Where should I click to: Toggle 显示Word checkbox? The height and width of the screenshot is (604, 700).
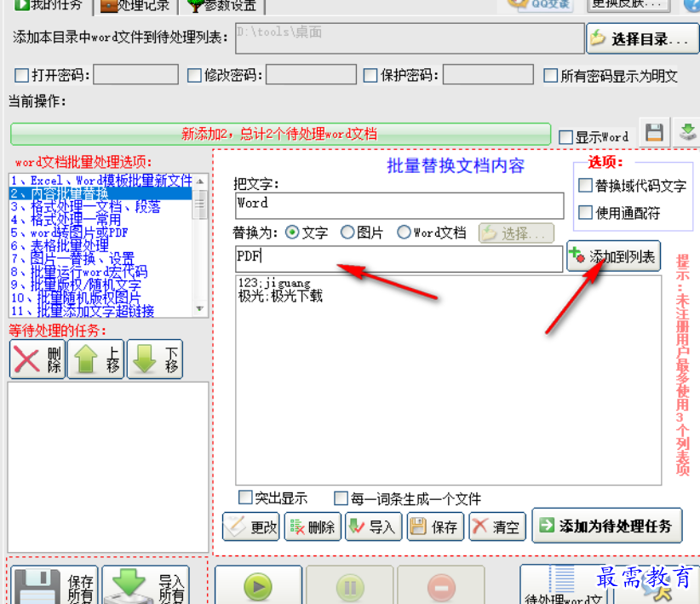[565, 136]
